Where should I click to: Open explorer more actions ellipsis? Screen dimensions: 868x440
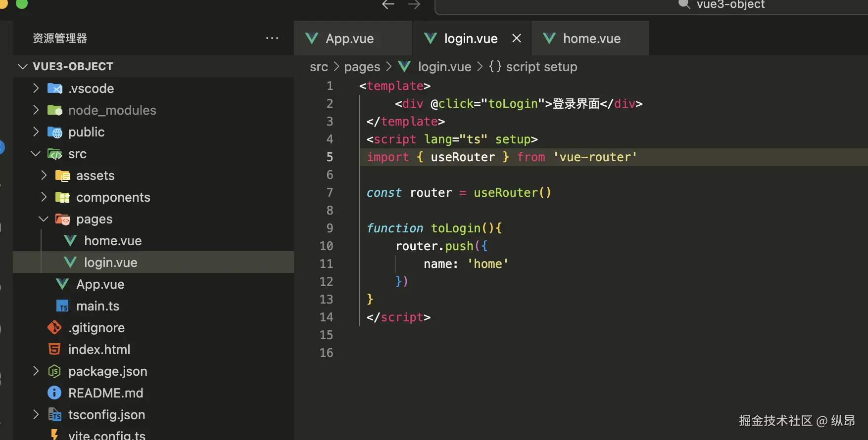(272, 38)
